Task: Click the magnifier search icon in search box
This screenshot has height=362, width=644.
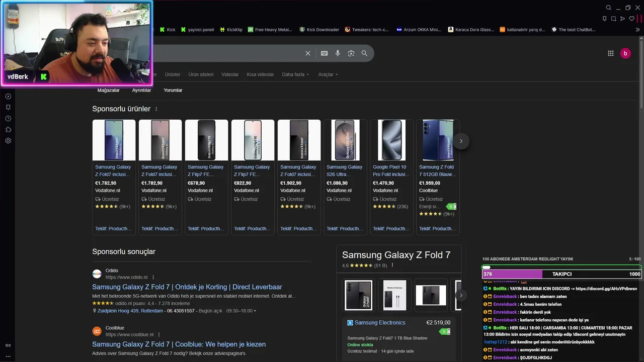Action: (x=364, y=53)
